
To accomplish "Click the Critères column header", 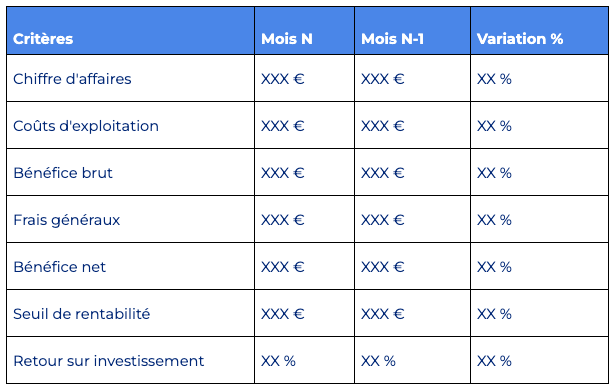I will tap(131, 31).
